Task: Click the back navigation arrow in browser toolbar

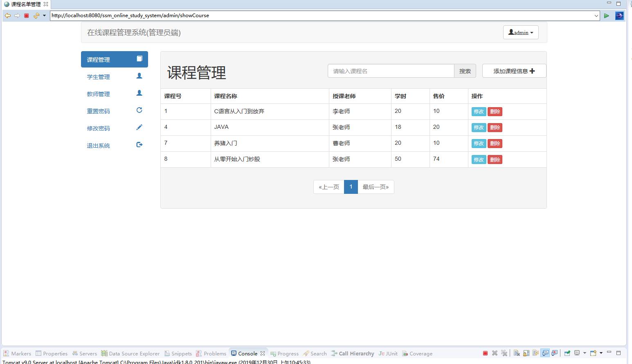Action: (8, 16)
